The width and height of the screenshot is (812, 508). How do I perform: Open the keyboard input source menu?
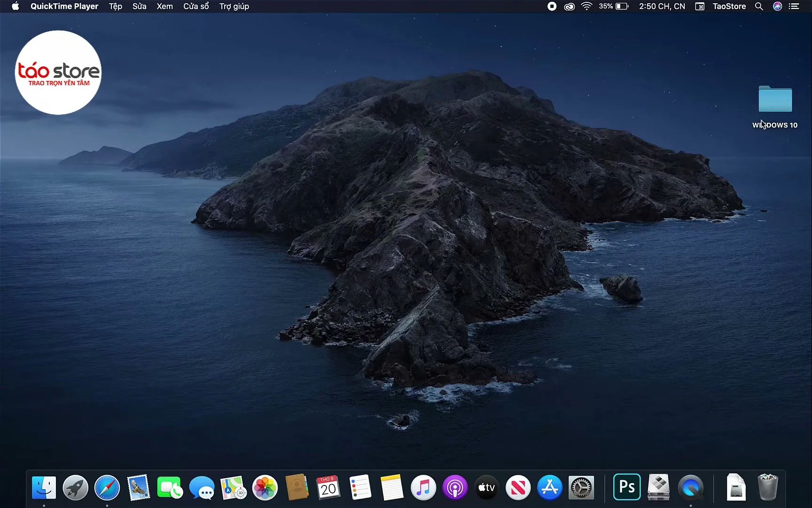(x=699, y=6)
